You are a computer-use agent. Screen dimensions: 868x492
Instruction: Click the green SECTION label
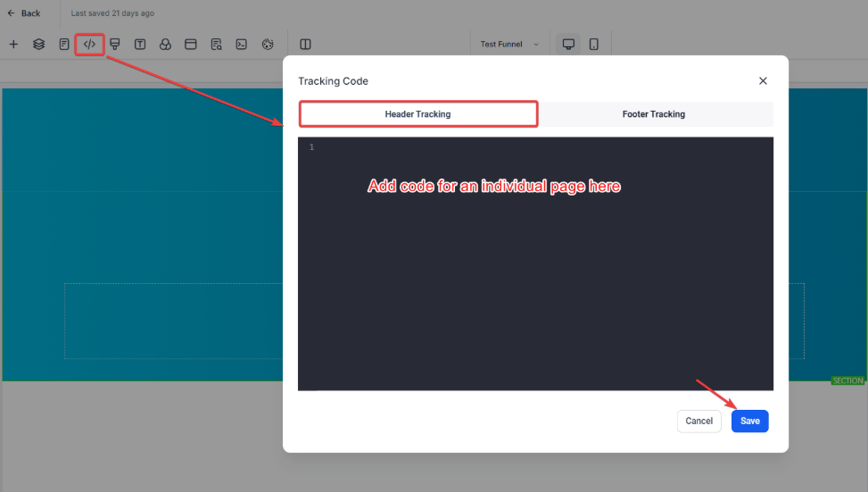[x=847, y=381]
